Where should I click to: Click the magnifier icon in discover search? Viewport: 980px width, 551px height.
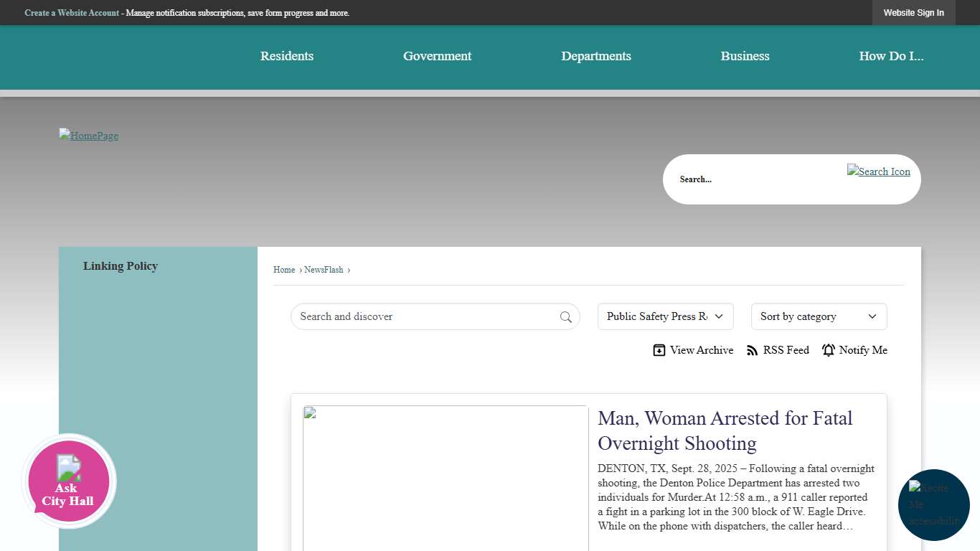coord(566,317)
